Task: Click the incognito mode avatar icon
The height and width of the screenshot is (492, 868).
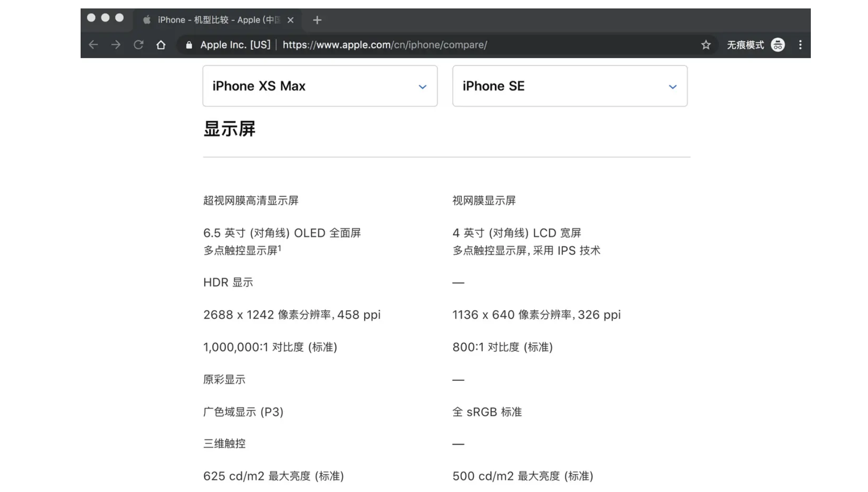Action: coord(778,45)
